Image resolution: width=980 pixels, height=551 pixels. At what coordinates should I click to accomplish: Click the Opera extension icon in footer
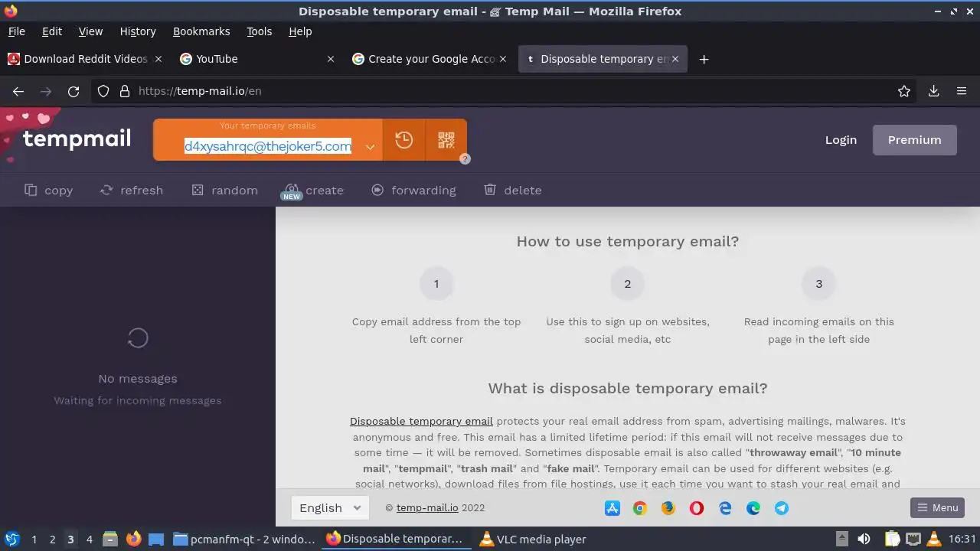coord(697,508)
